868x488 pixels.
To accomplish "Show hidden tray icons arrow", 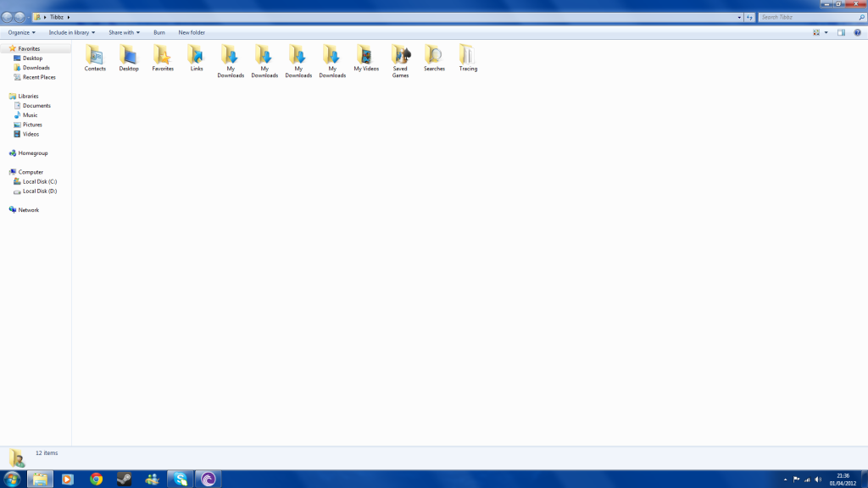I will click(785, 480).
